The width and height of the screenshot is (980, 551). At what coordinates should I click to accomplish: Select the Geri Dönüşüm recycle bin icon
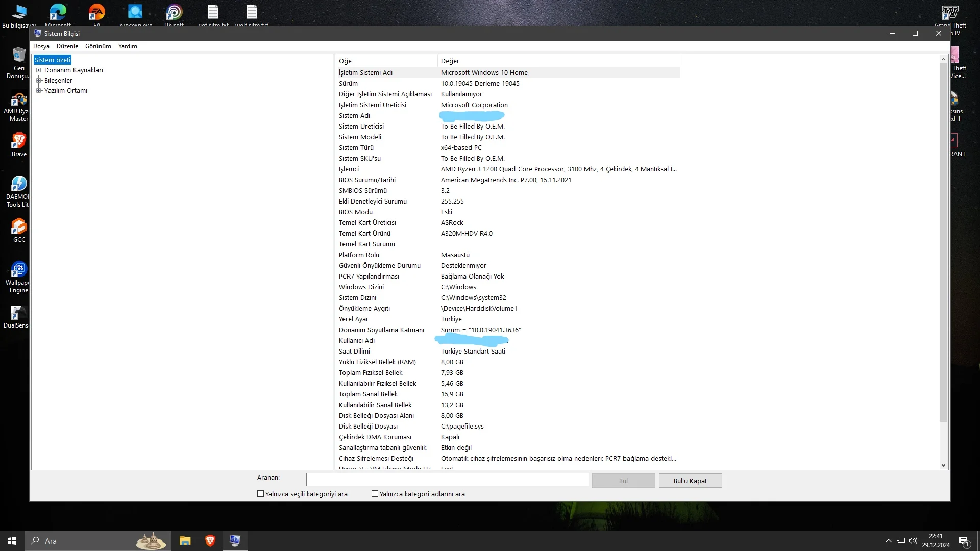(18, 63)
